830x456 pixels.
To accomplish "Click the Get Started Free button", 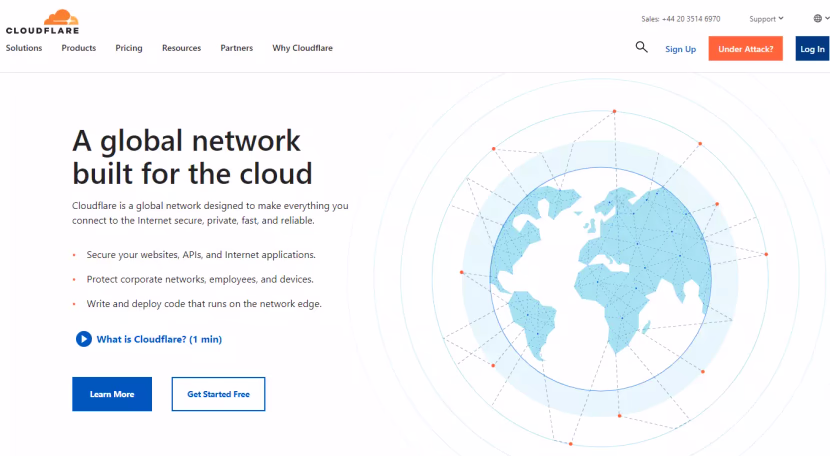I will [218, 394].
